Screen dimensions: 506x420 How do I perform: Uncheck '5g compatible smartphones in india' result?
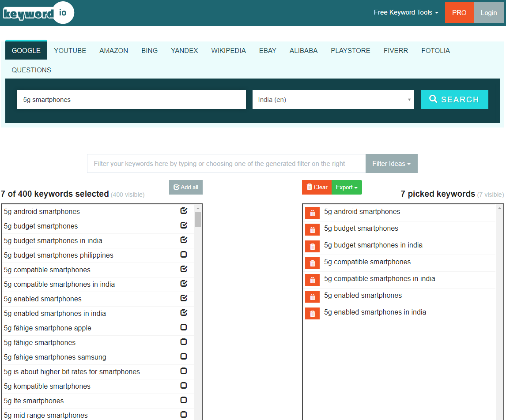[184, 283]
